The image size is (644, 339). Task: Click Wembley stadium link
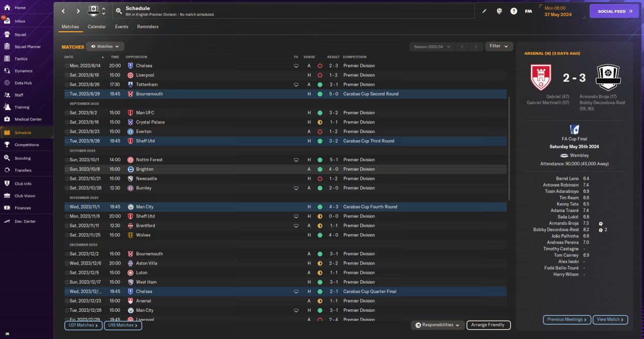pyautogui.click(x=579, y=156)
